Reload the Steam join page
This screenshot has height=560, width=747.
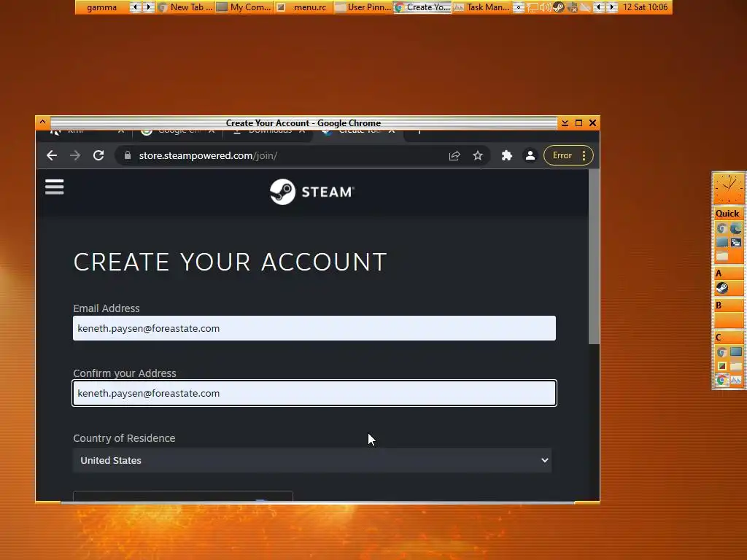tap(98, 155)
